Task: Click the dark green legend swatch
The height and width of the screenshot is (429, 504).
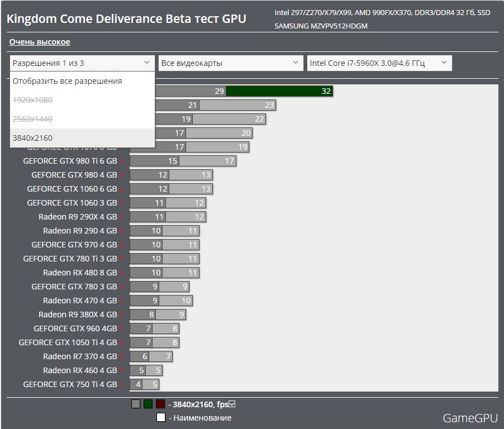Action: tap(148, 404)
